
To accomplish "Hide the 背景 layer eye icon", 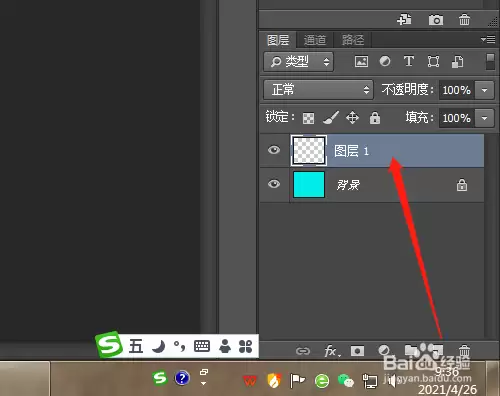I will [x=274, y=184].
